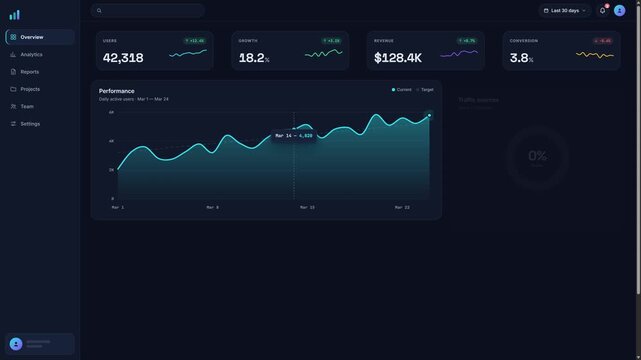Click the Growth green sparkline
The height and width of the screenshot is (360, 641).
[324, 53]
